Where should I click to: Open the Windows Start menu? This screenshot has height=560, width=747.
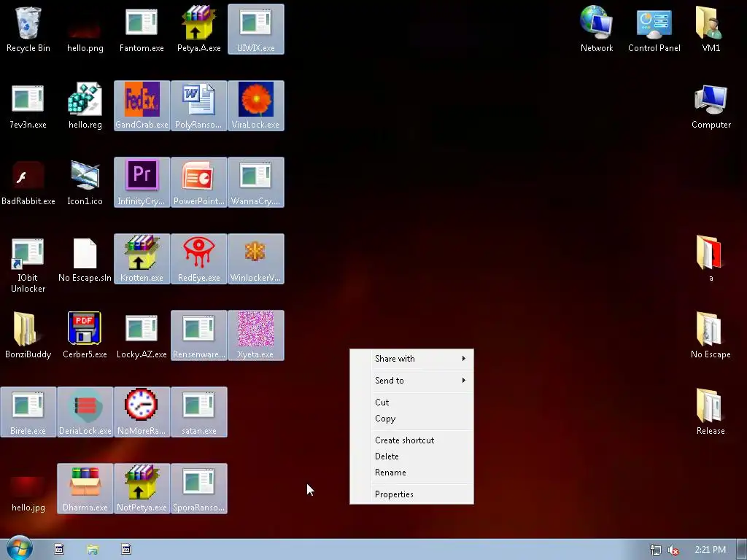(x=19, y=548)
